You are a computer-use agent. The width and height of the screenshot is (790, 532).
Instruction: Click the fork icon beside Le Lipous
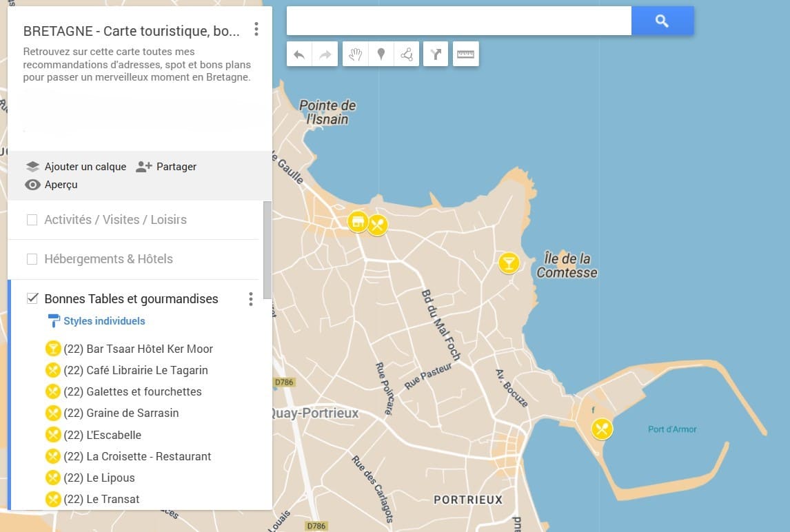point(53,478)
